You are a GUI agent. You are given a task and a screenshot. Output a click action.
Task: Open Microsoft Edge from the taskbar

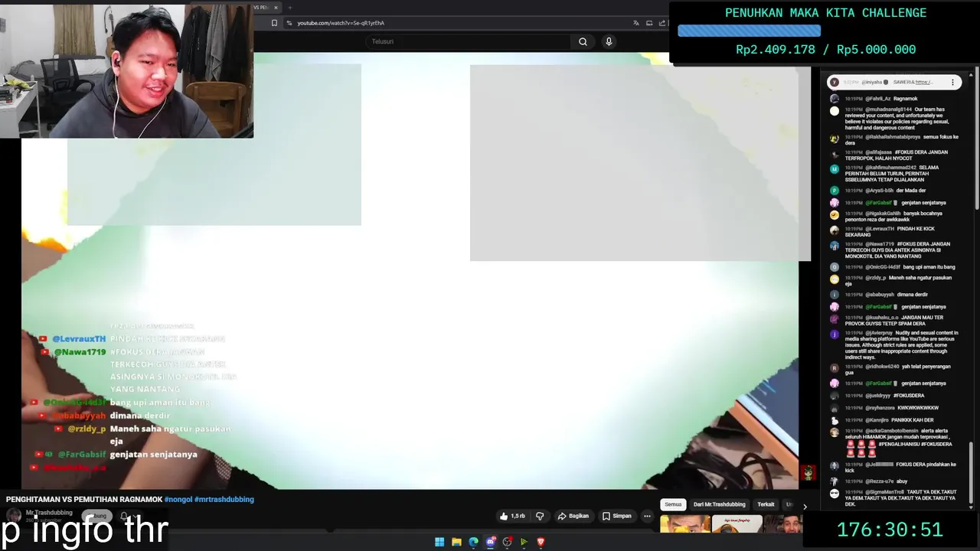(473, 542)
